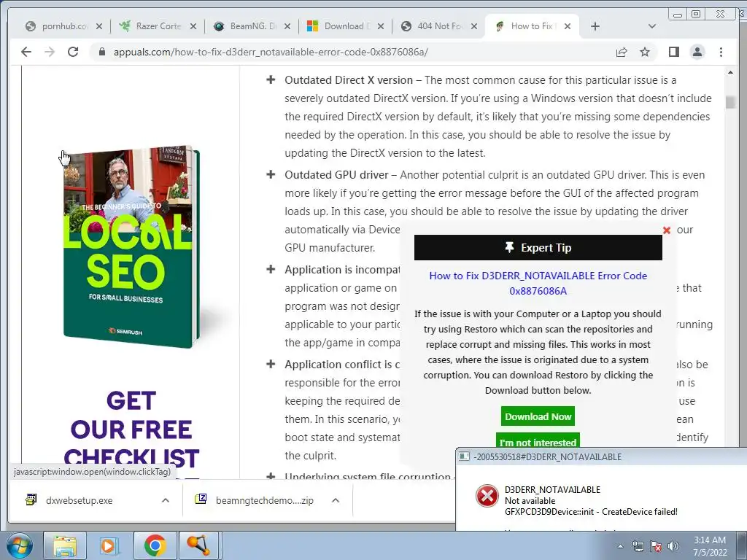Viewport: 747px width, 560px height.
Task: Click the Local SEO book ad image
Action: click(131, 246)
